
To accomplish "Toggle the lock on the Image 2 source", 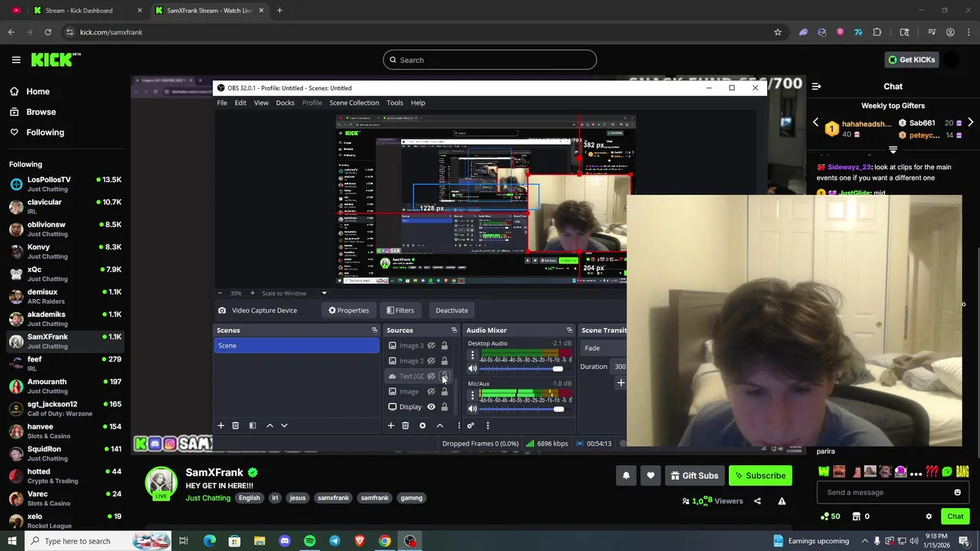I will pyautogui.click(x=444, y=361).
